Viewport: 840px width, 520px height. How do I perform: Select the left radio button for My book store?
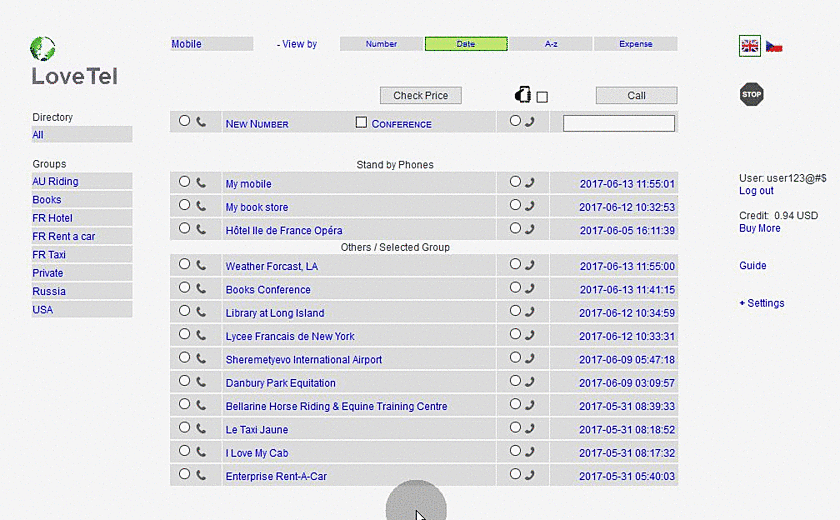tap(184, 206)
